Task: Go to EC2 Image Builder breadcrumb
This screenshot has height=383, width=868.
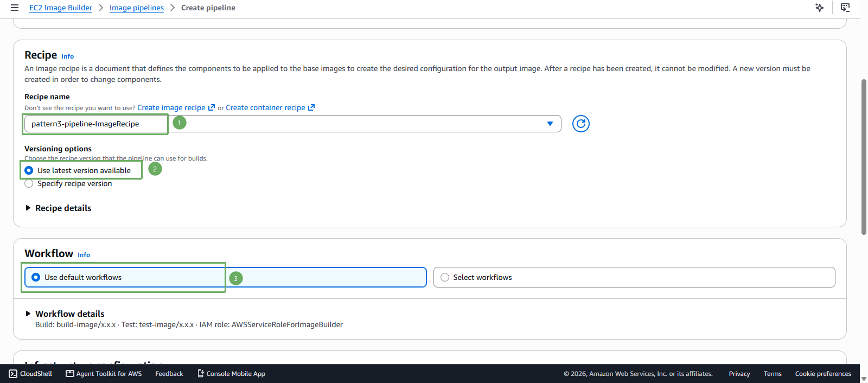Action: coord(61,8)
